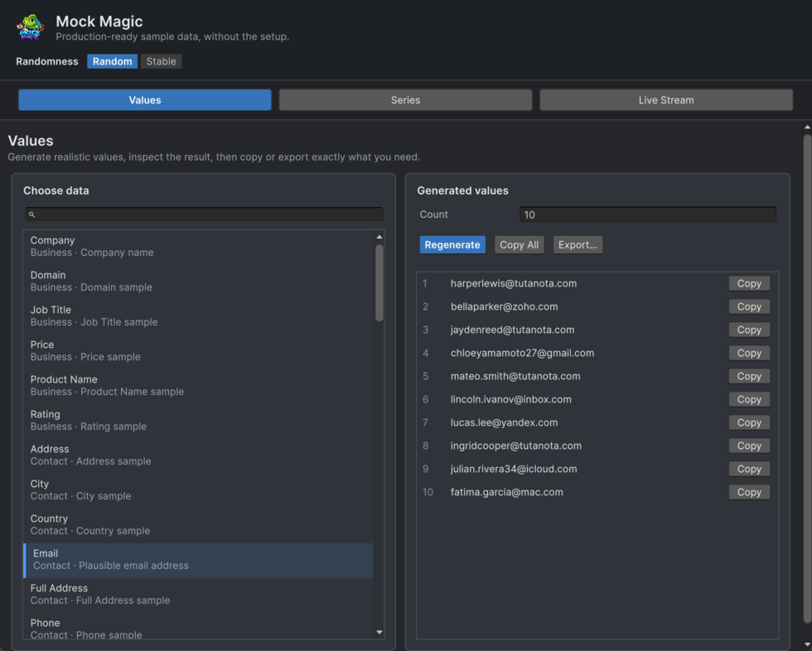
Task: Click main page scroll-down arrow
Action: [x=807, y=645]
